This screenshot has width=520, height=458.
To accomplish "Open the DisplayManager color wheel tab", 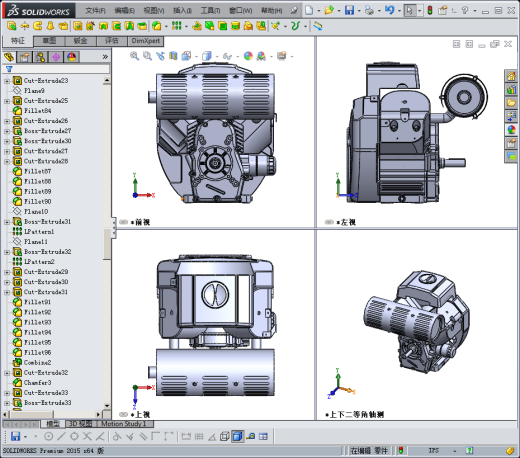I will point(72,57).
